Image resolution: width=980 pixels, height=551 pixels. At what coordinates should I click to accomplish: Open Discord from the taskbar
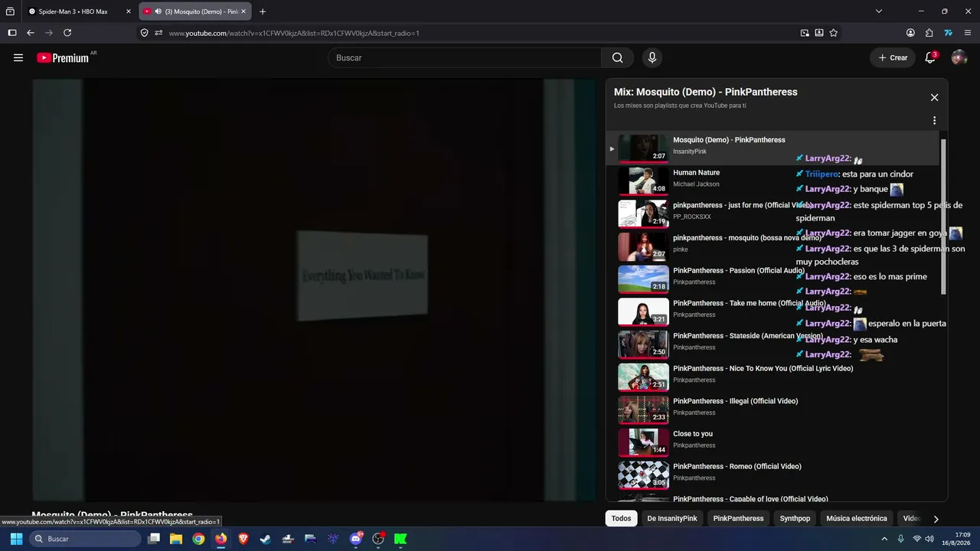click(x=356, y=539)
